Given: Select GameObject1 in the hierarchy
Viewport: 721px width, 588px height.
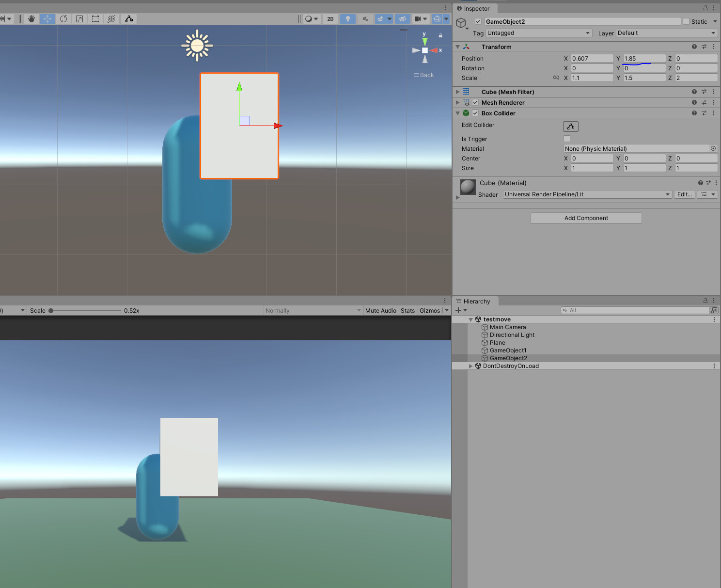Looking at the screenshot, I should pyautogui.click(x=508, y=350).
